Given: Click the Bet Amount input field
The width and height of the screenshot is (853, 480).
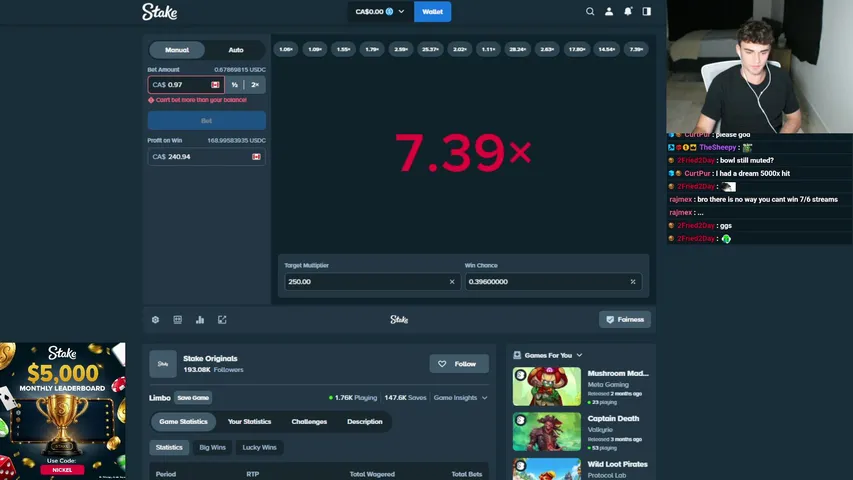Looking at the screenshot, I should 186,85.
